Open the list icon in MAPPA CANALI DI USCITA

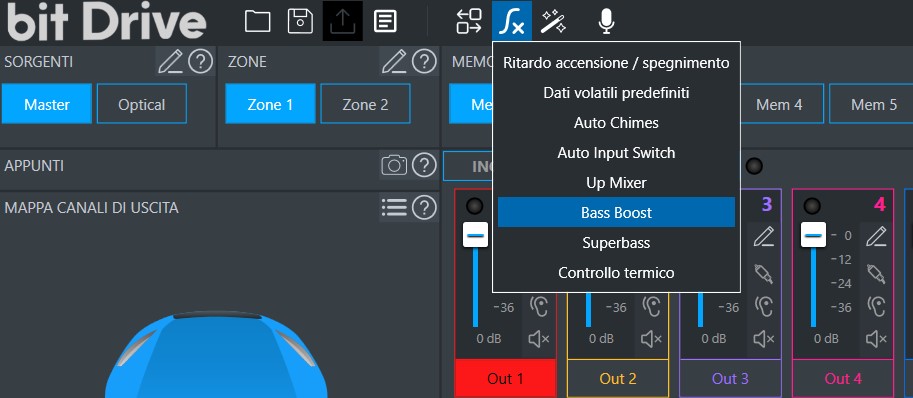394,207
